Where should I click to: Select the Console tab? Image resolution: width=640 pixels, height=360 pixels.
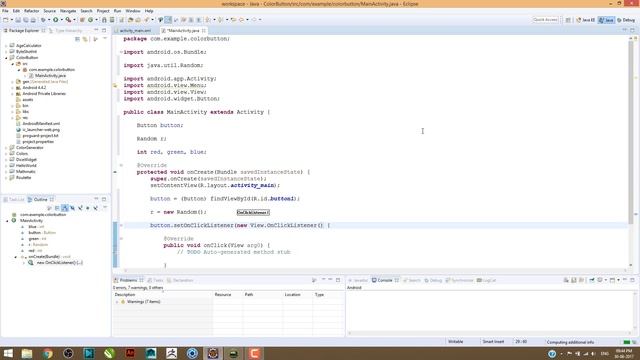(385, 280)
